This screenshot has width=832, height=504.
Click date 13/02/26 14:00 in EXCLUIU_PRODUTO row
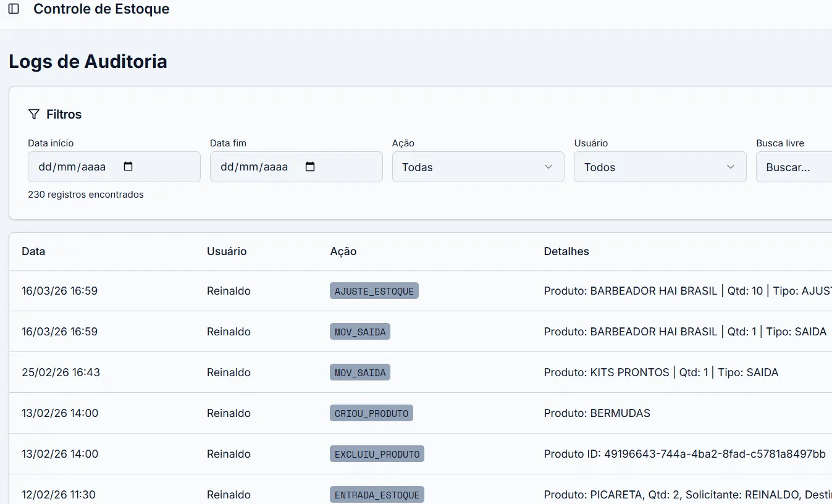click(x=60, y=454)
